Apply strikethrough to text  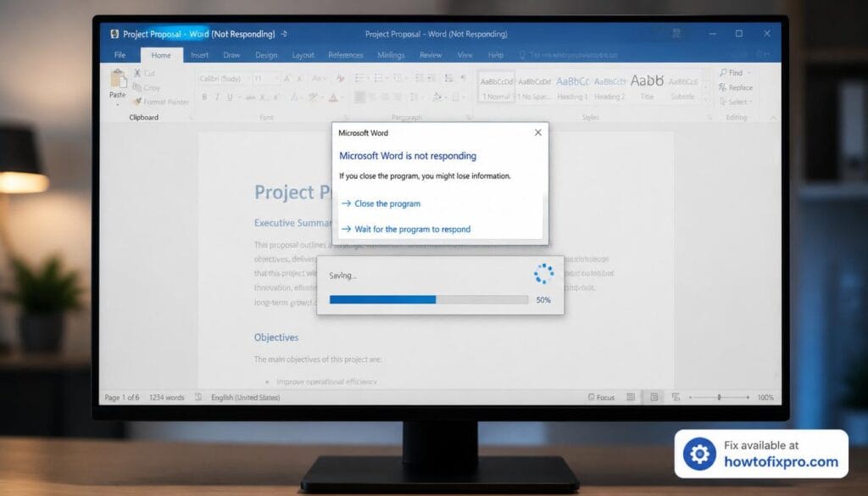coord(251,98)
